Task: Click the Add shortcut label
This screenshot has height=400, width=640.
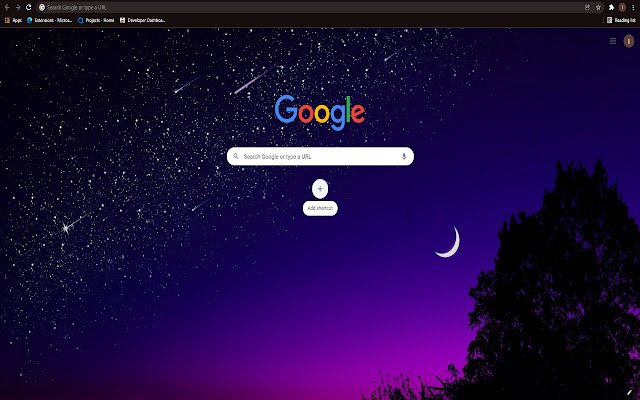Action: click(x=320, y=208)
